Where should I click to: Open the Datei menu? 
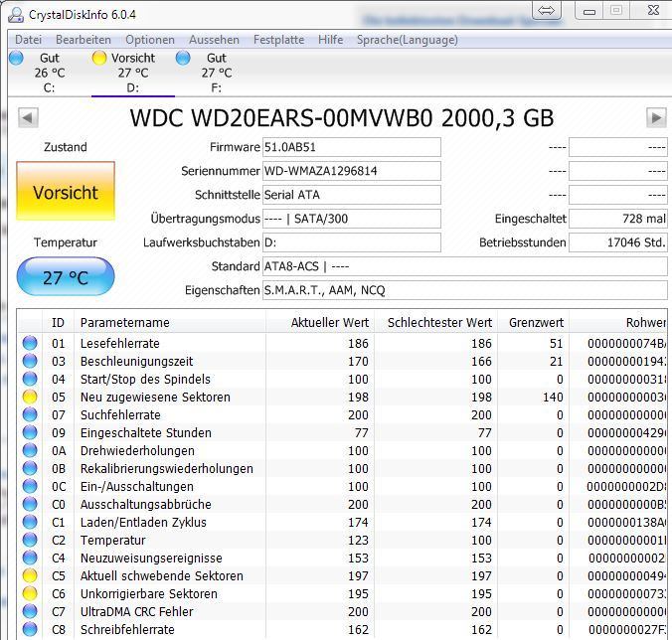28,40
